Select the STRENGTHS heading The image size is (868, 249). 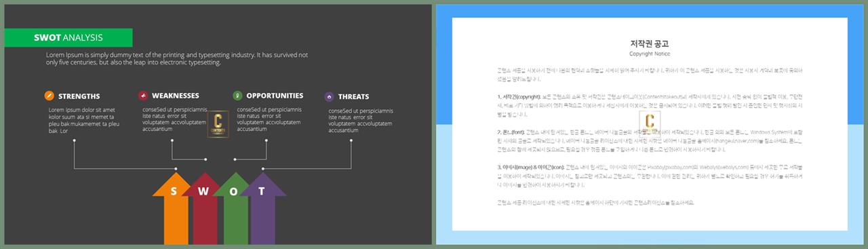(x=79, y=96)
